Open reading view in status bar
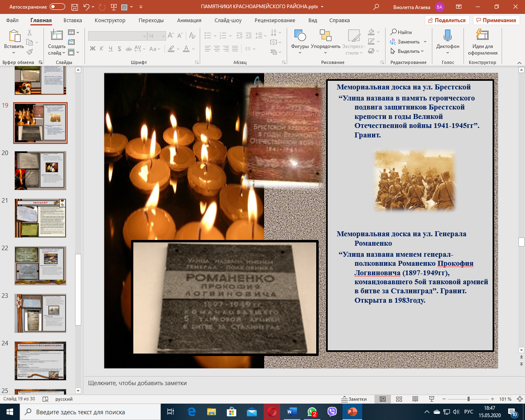Screen dimensions: 525x420 tap(415, 399)
